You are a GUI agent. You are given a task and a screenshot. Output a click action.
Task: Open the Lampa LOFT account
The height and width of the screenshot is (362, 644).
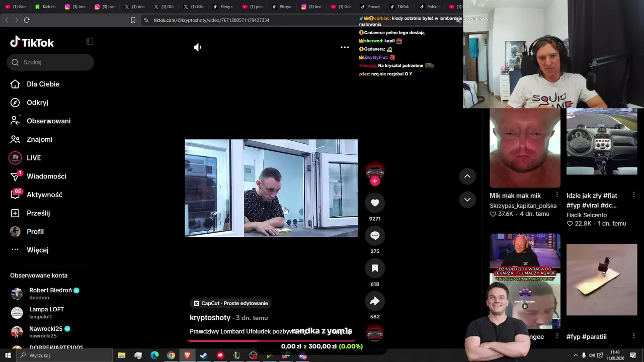pyautogui.click(x=38, y=313)
